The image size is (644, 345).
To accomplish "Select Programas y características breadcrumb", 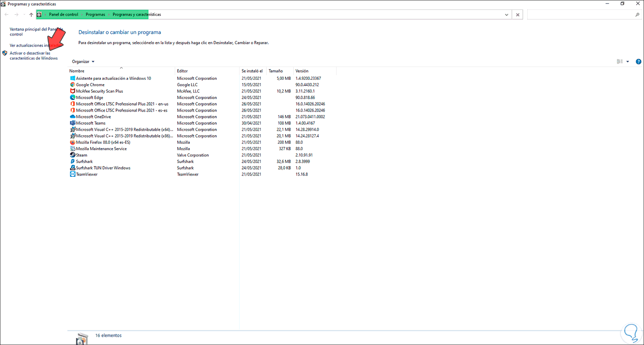I will click(137, 15).
